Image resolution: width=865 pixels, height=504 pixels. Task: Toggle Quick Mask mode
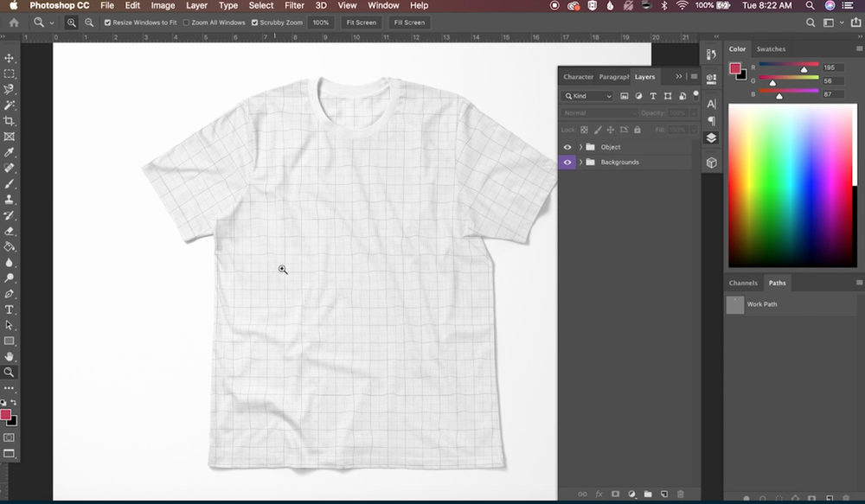pyautogui.click(x=9, y=437)
